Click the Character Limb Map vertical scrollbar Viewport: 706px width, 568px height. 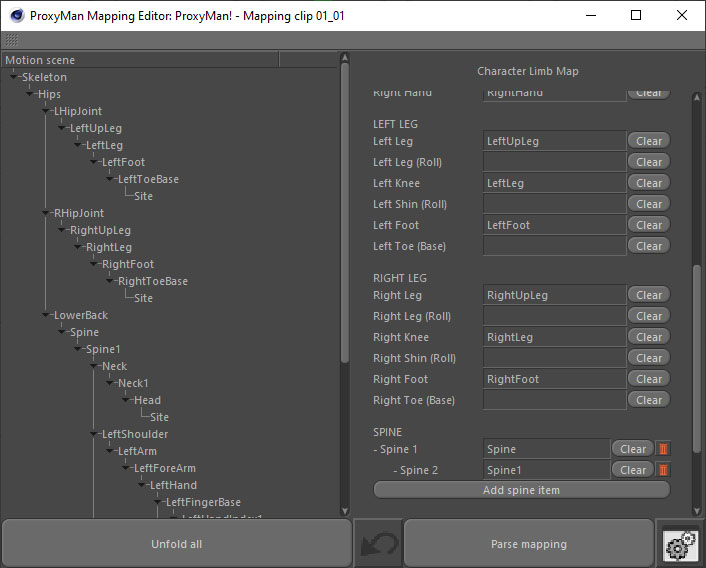tap(697, 300)
